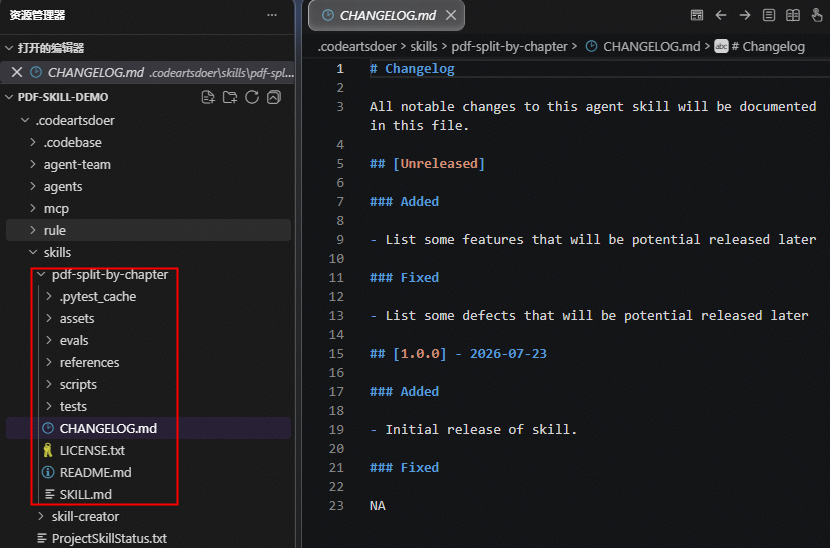Expand the assets folder

[49, 318]
